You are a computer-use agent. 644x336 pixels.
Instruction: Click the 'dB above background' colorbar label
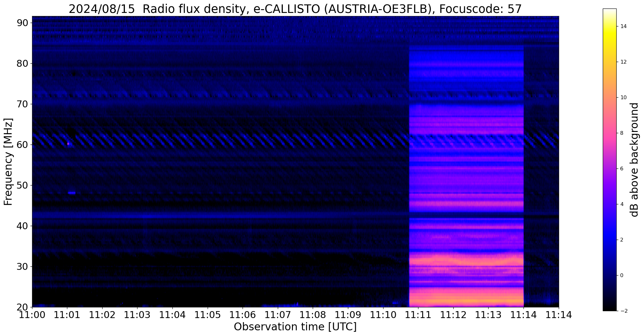pos(635,160)
